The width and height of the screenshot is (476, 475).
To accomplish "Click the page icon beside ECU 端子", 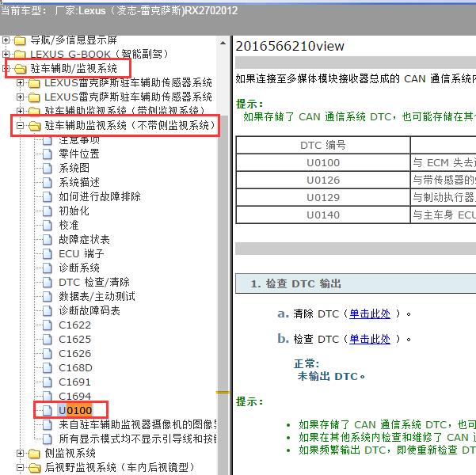I will coord(47,254).
